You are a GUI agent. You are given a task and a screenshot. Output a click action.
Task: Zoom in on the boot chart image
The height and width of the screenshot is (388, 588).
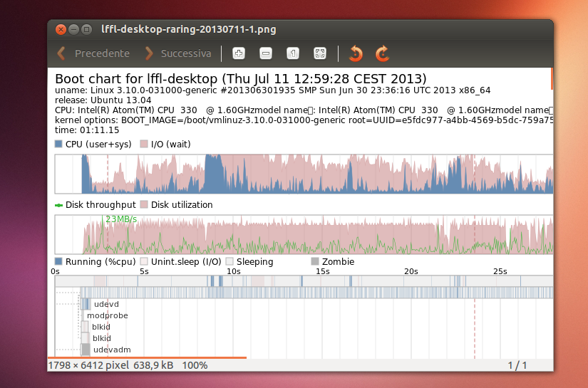pos(239,53)
